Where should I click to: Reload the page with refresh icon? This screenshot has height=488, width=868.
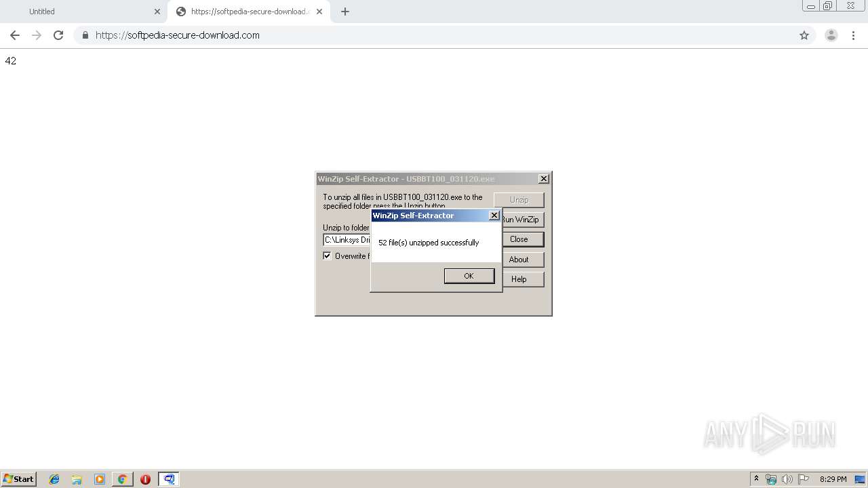pos(58,35)
